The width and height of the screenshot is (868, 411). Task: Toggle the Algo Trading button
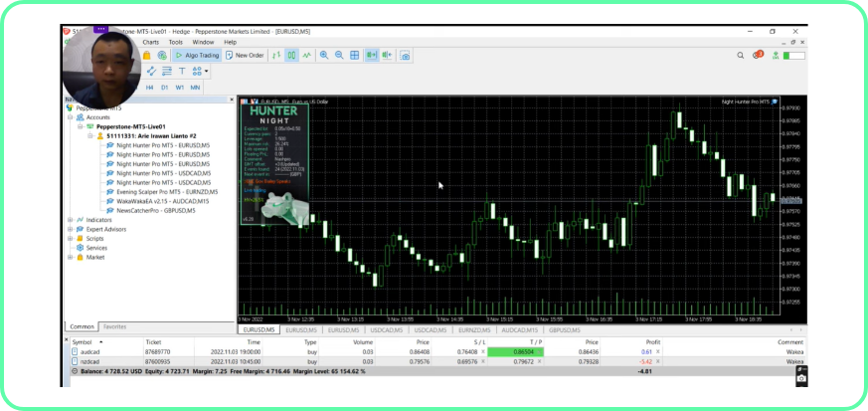(x=198, y=56)
